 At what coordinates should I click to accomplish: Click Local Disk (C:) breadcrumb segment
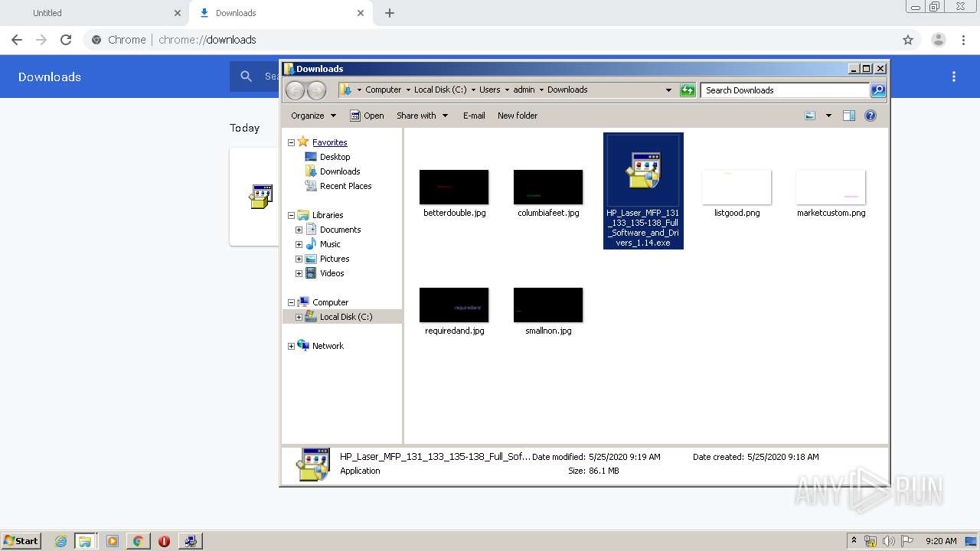440,90
